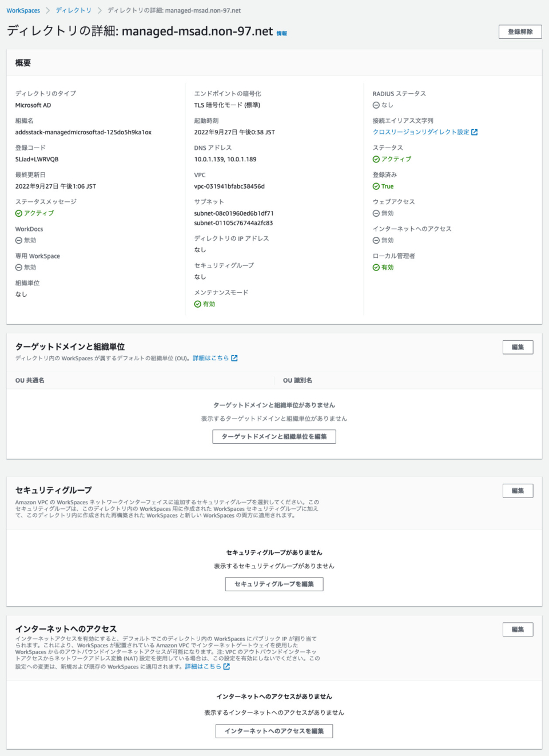Screen dimensions: 549x756
Task: Click the external link icon on 詳細はこちら in インターネットへのアクセス section
Action: [x=226, y=667]
